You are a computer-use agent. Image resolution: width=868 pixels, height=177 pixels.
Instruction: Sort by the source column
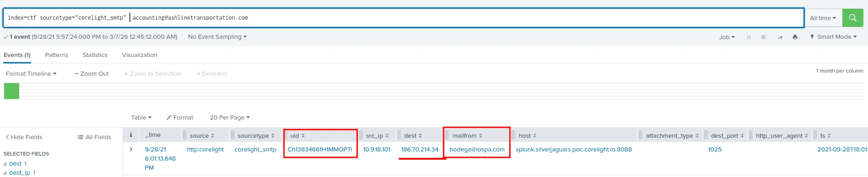202,135
